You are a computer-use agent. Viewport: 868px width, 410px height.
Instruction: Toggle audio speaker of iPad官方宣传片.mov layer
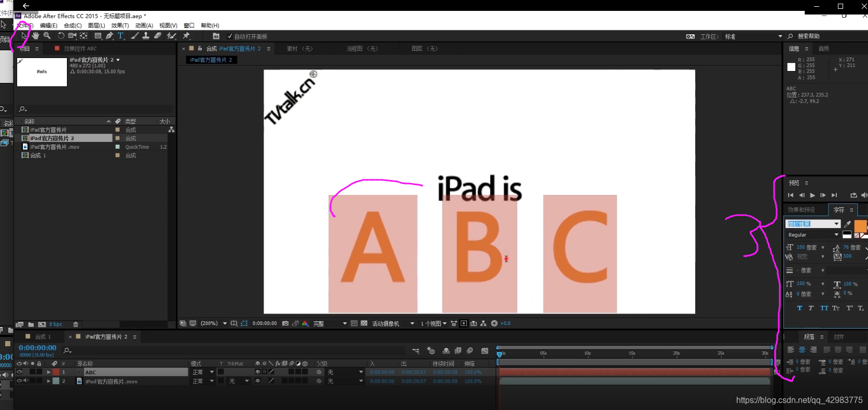point(26,381)
